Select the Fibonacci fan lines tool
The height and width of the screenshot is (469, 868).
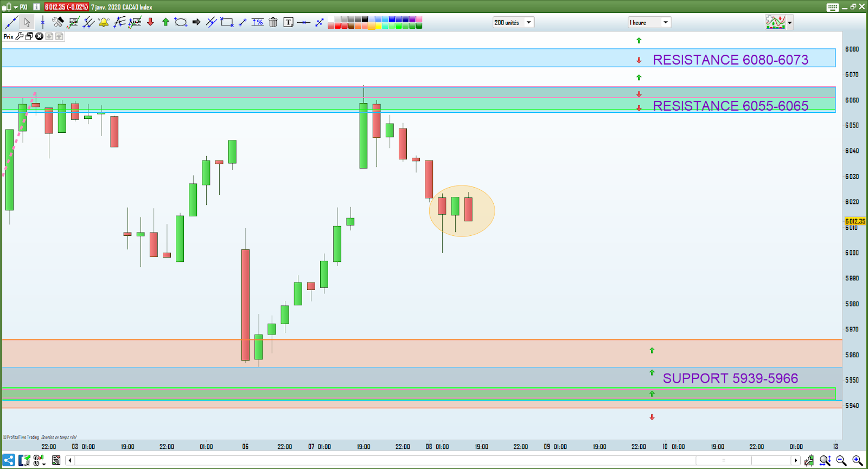coord(119,22)
